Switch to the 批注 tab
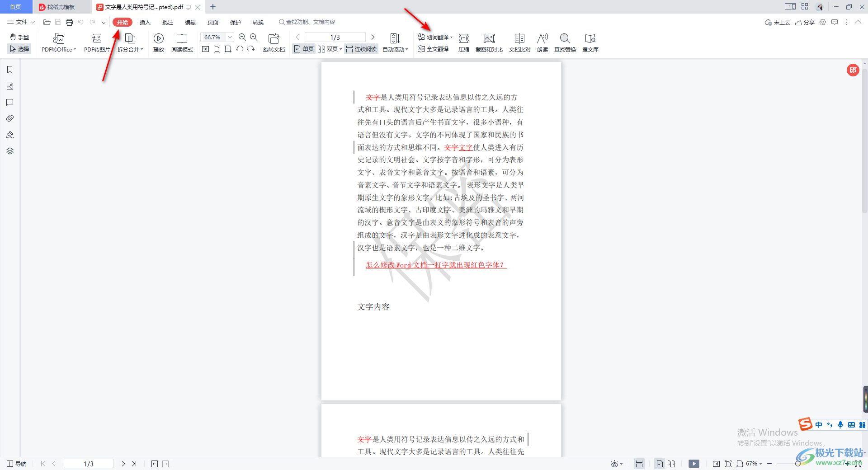868x470 pixels. pyautogui.click(x=168, y=22)
